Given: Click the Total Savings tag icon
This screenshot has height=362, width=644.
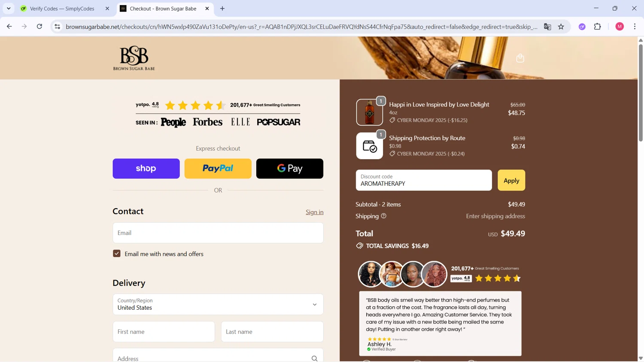Looking at the screenshot, I should [359, 246].
